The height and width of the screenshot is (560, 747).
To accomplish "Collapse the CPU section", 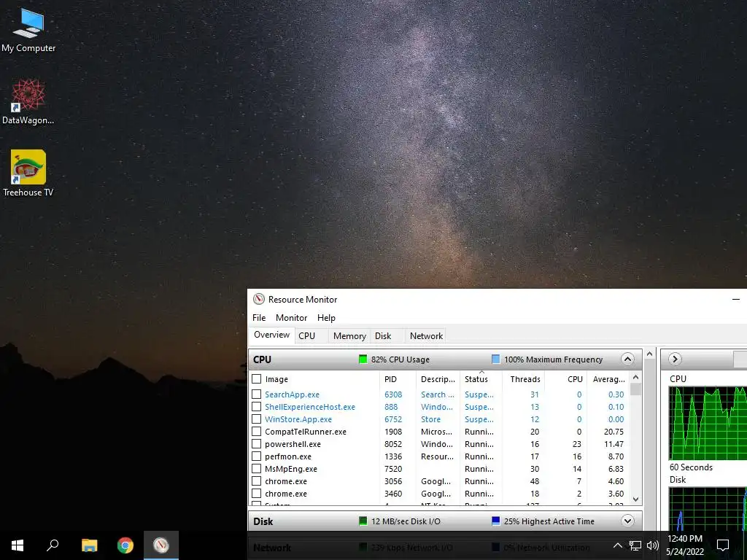I will tap(627, 359).
